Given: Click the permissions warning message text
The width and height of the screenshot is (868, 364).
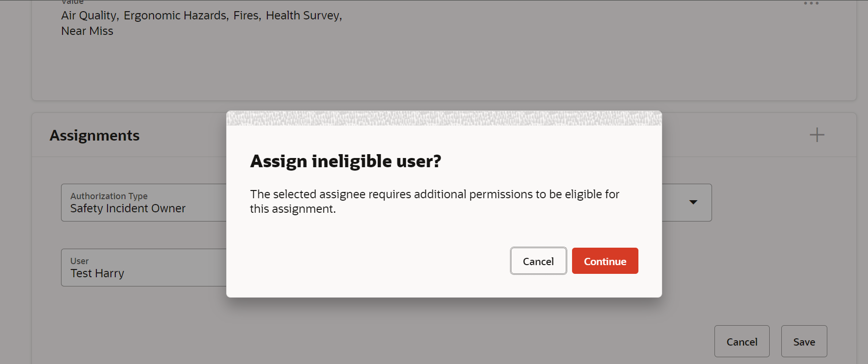Looking at the screenshot, I should tap(434, 201).
